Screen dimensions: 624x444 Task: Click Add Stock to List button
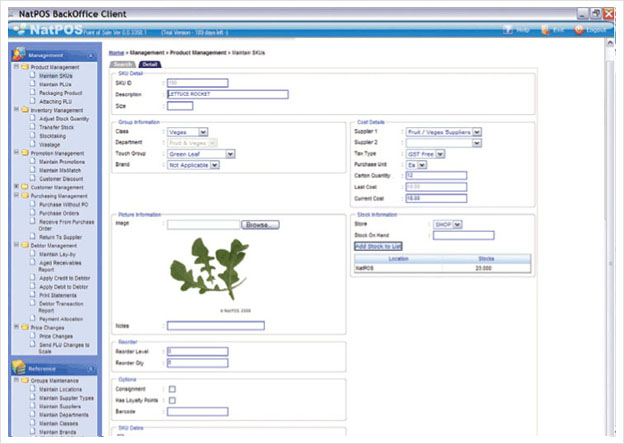tap(378, 246)
